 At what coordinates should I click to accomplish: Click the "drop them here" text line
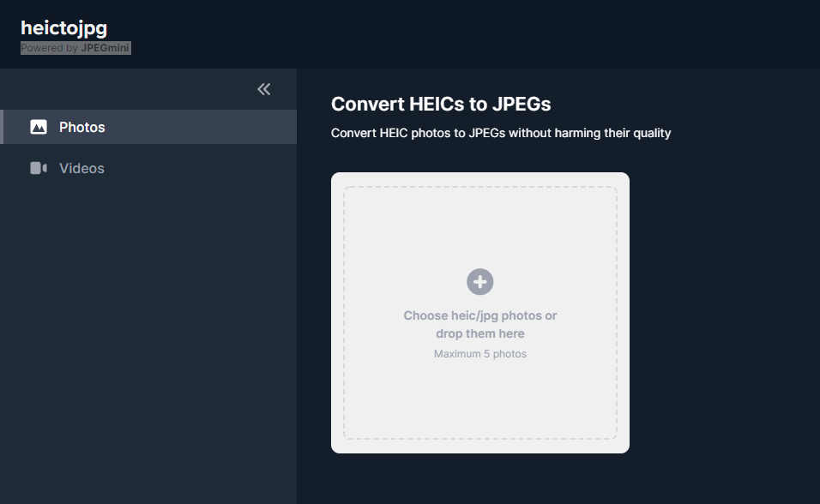[x=480, y=333]
